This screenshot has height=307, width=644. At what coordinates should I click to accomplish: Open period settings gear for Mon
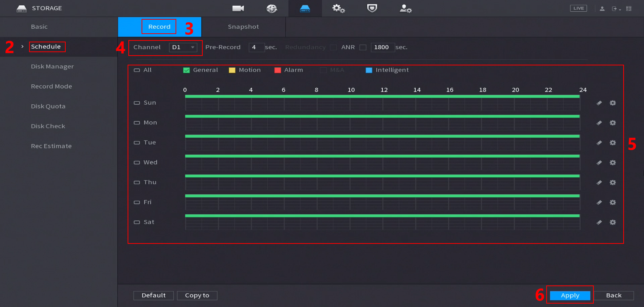613,123
